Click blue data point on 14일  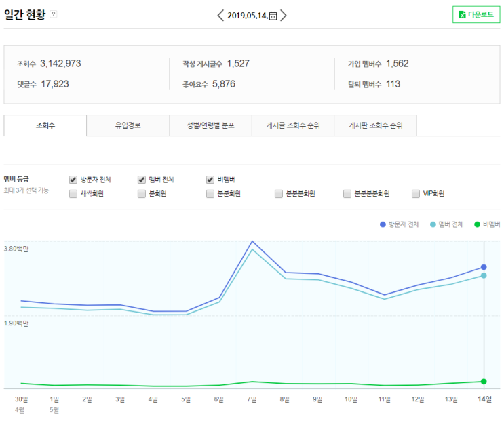click(484, 267)
